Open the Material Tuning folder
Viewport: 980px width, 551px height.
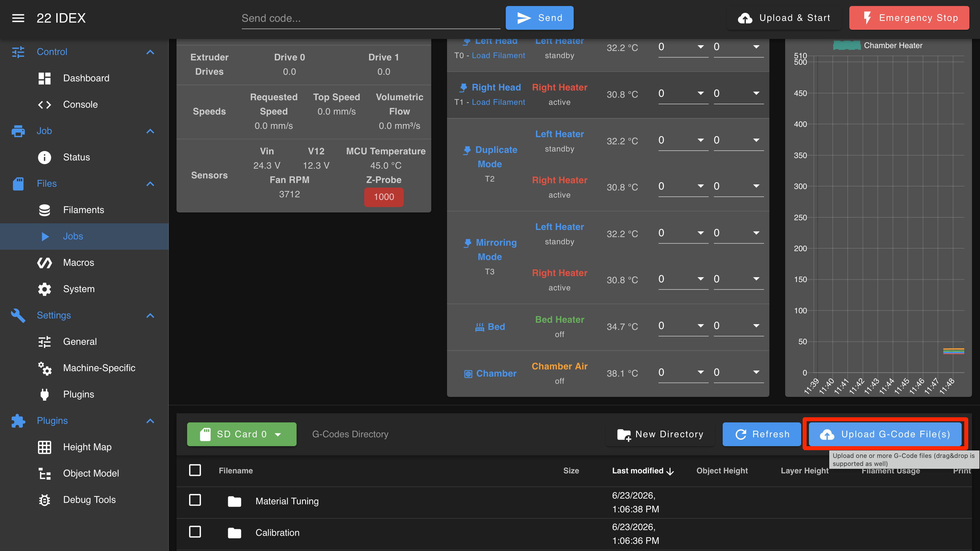pos(287,501)
